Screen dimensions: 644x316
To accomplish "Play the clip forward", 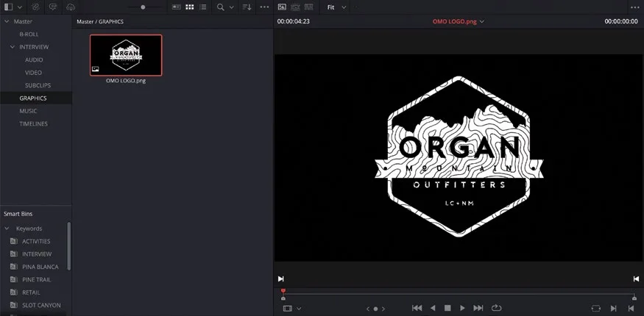I will 462,308.
